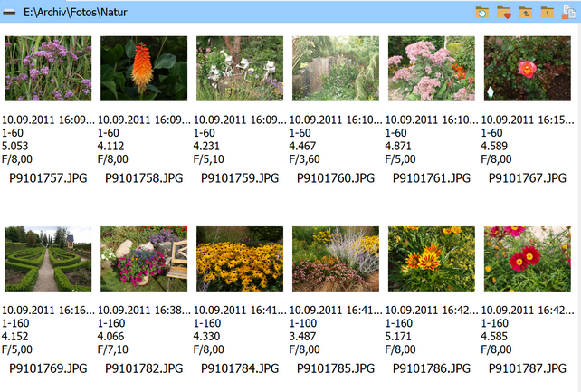Select the yellow rudbeckia thumbnail P9101784.JPG
Screen dimensions: 581x392
tap(240, 258)
